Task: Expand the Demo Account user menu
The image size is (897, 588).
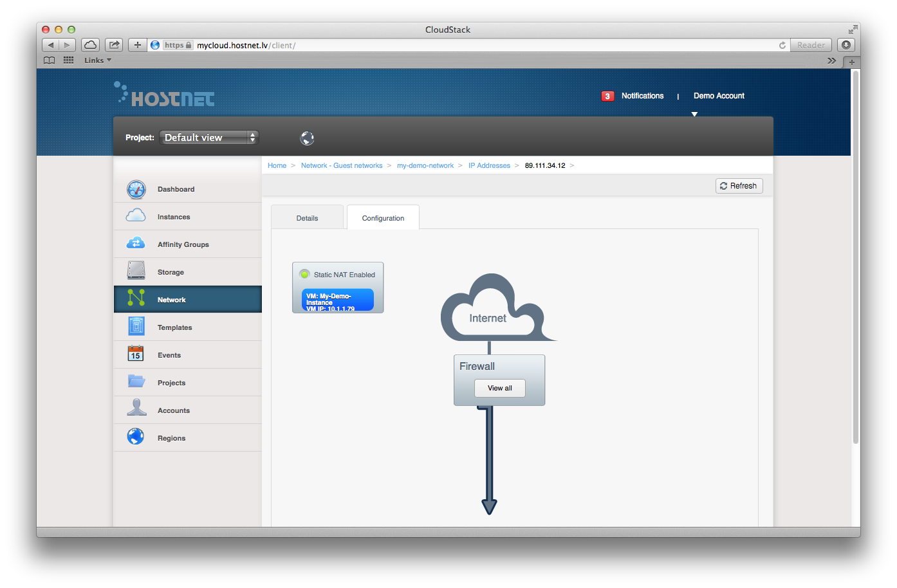Action: (x=718, y=96)
